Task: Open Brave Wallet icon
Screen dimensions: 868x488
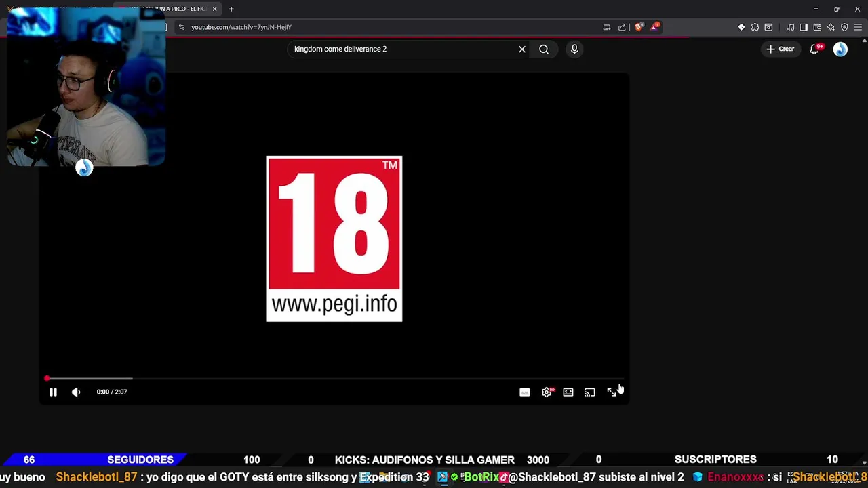Action: pyautogui.click(x=817, y=27)
